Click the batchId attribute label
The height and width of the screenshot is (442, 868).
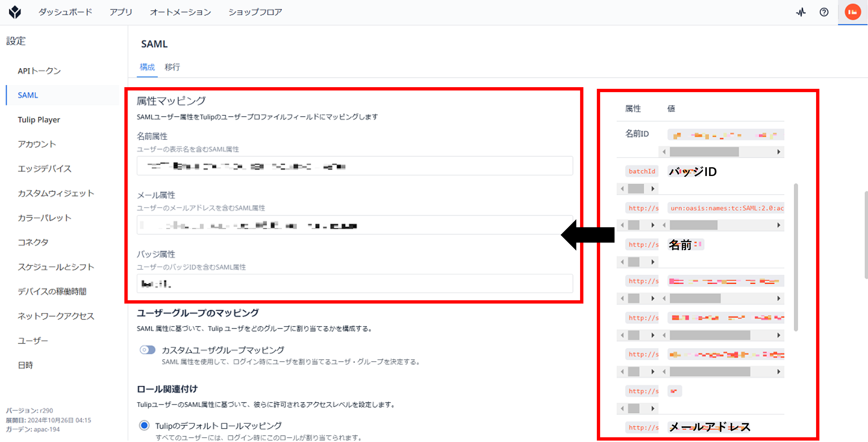coord(642,172)
